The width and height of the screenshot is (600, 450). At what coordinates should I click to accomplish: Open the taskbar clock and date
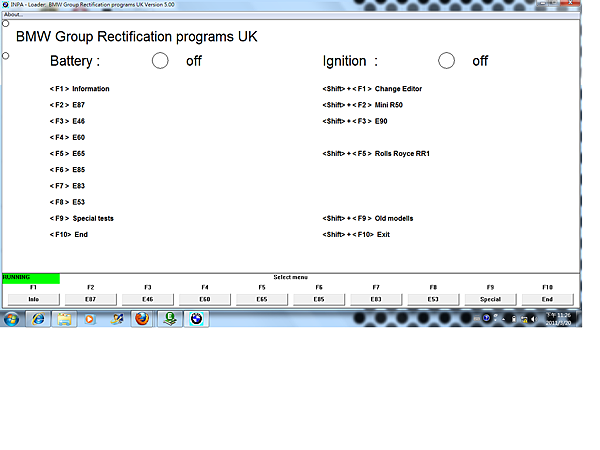[558, 319]
